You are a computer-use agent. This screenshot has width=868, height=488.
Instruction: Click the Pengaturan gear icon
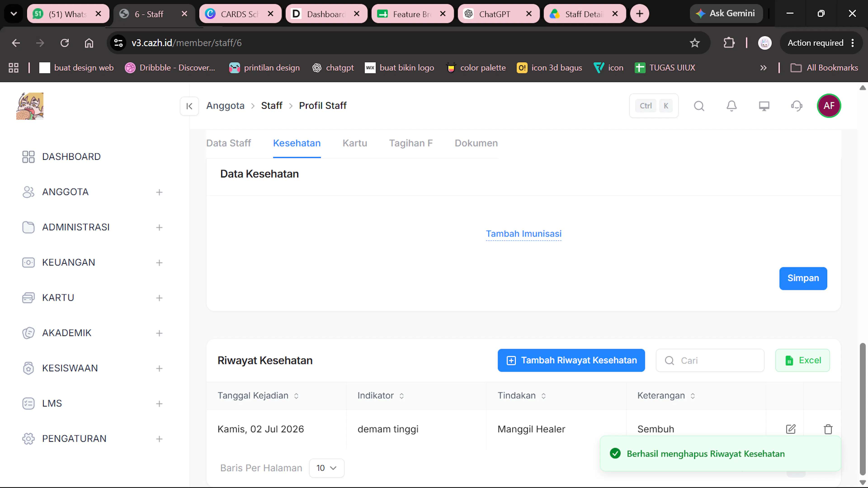pyautogui.click(x=28, y=439)
